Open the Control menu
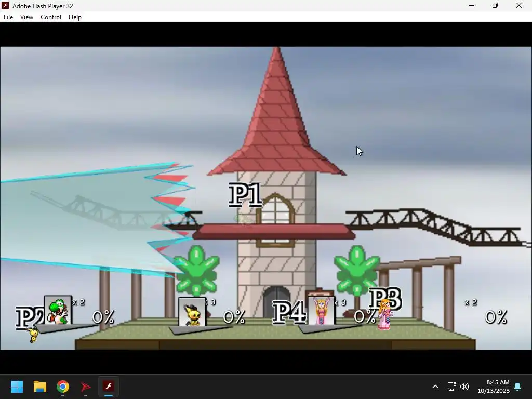Viewport: 532px width, 399px height. [x=51, y=17]
